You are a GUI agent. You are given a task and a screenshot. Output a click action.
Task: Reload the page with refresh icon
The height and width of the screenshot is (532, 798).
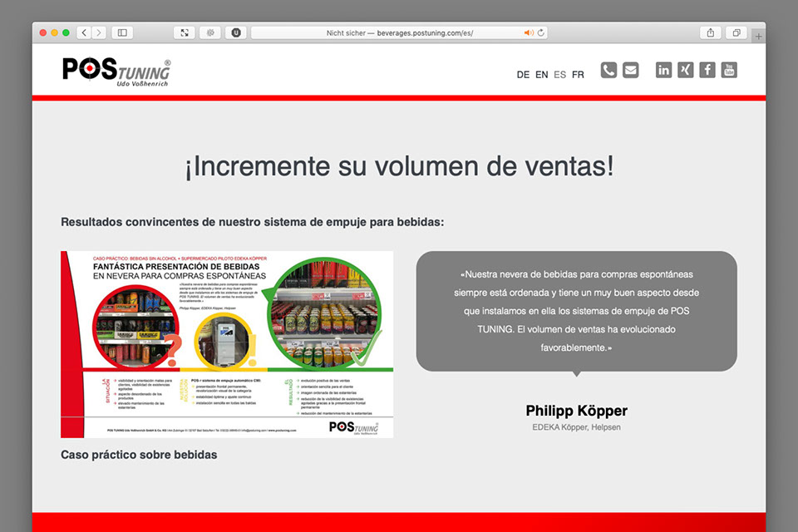(541, 32)
